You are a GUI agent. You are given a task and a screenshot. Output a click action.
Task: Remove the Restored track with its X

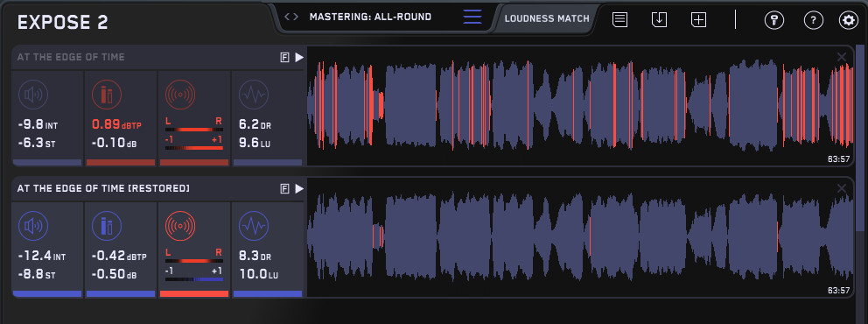pyautogui.click(x=842, y=188)
